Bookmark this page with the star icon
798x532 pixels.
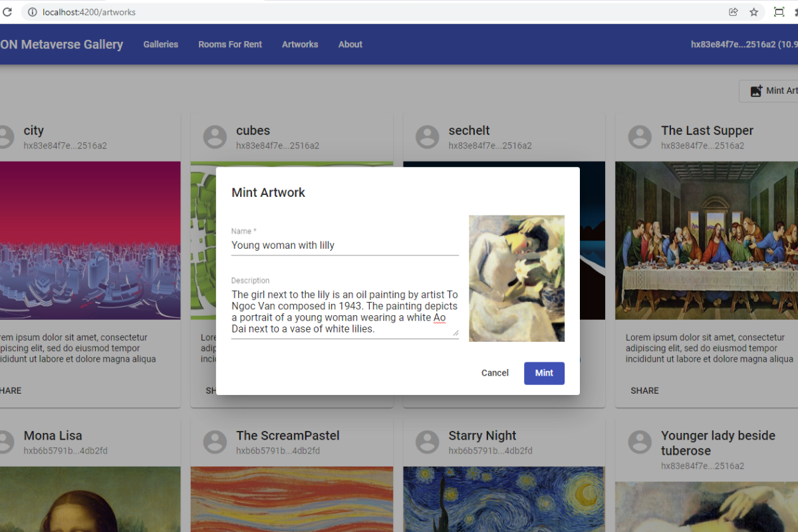(754, 12)
